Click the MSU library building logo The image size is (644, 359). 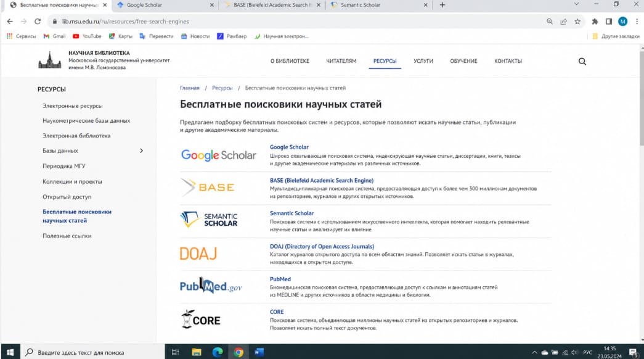[50, 60]
